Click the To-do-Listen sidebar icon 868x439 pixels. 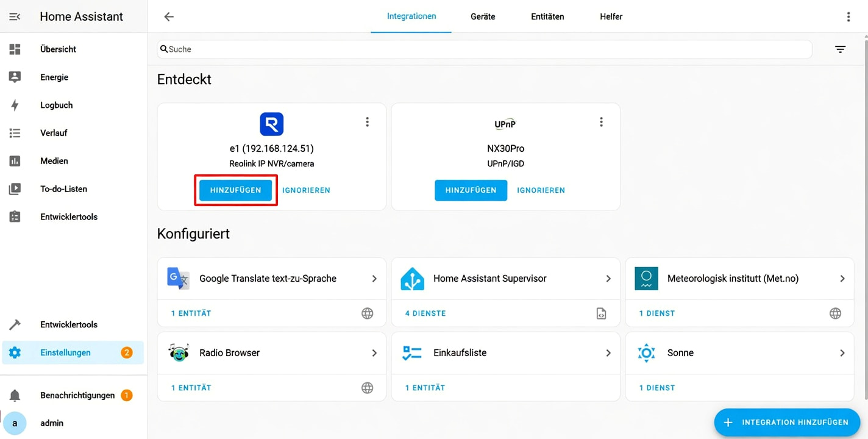tap(15, 189)
